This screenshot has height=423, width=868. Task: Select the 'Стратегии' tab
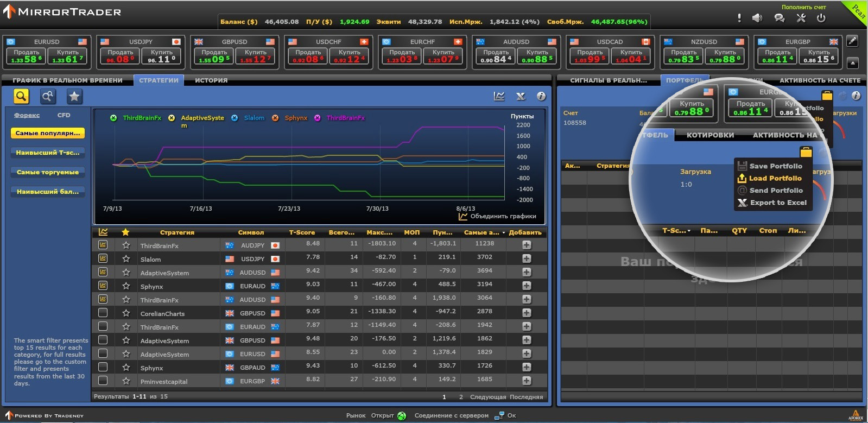159,80
